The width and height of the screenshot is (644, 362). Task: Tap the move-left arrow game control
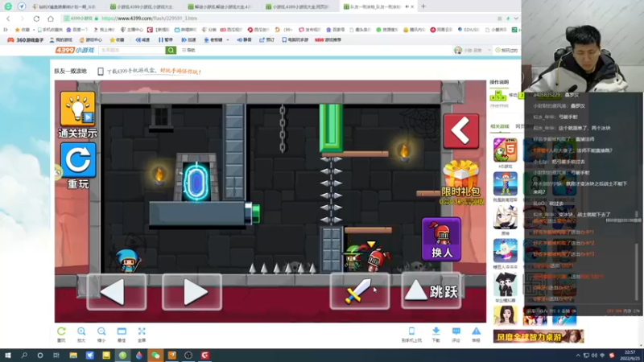point(117,292)
